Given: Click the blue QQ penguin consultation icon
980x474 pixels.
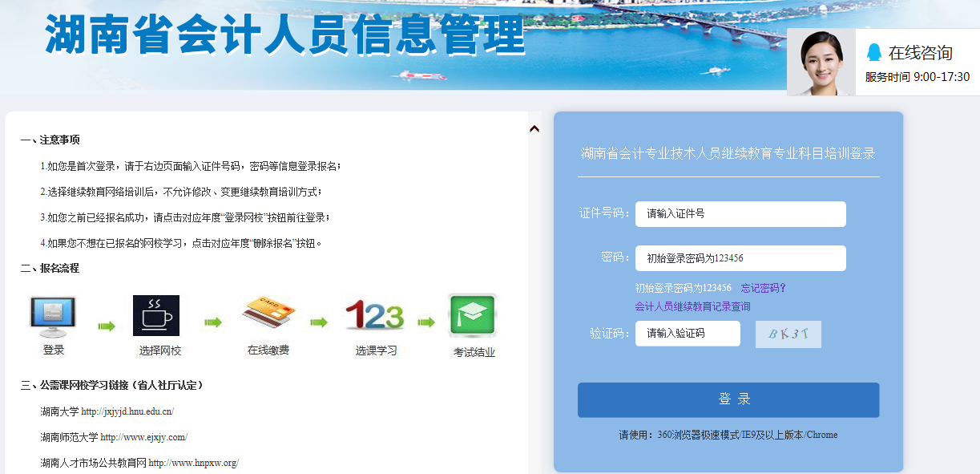Looking at the screenshot, I should 874,53.
